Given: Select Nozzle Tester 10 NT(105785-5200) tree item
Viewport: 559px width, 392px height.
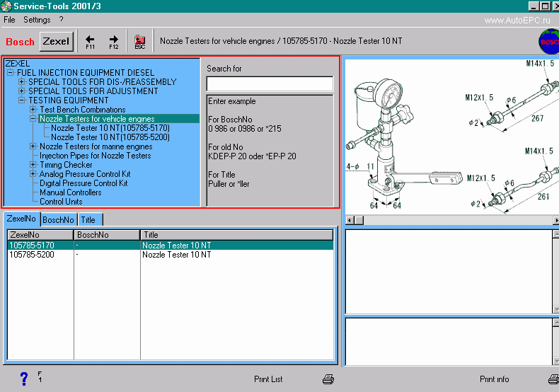Looking at the screenshot, I should (x=110, y=137).
